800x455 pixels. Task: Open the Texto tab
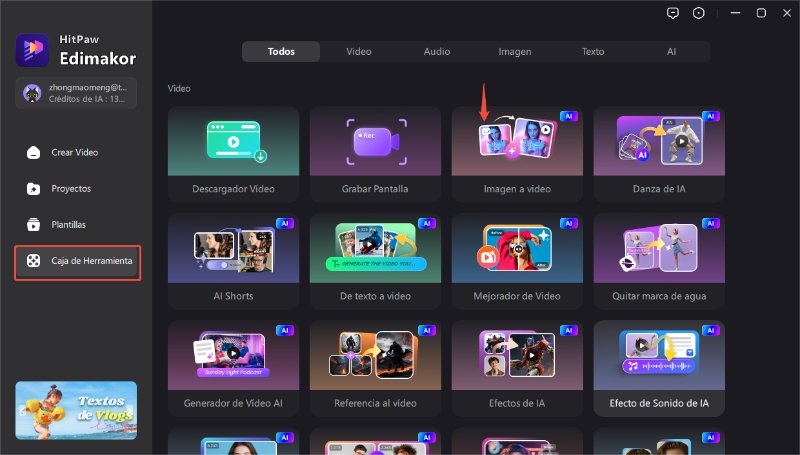tap(593, 51)
